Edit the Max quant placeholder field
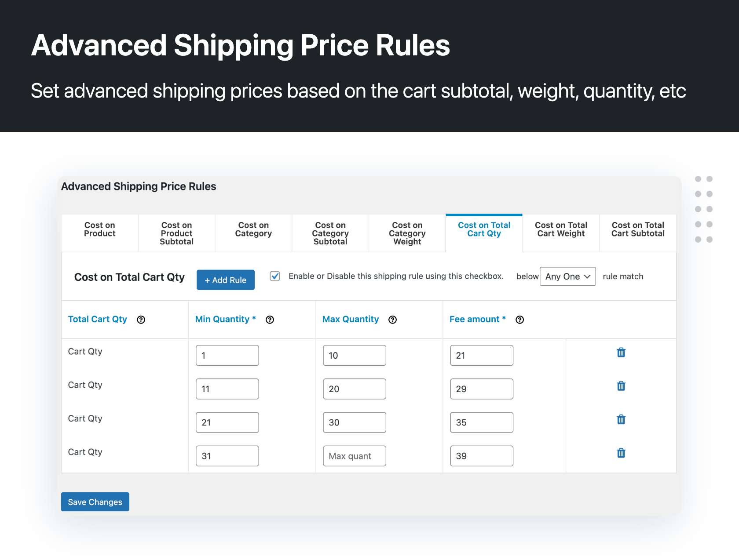 pyautogui.click(x=354, y=456)
